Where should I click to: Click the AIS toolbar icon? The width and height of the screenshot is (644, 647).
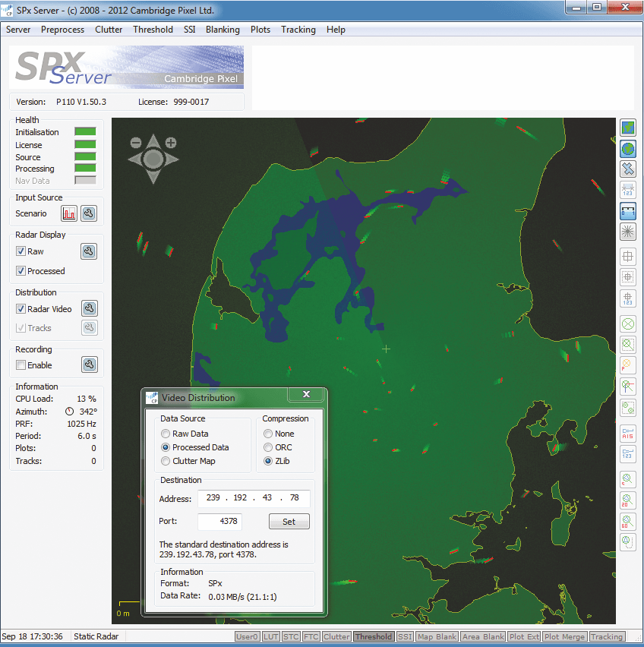coord(628,434)
